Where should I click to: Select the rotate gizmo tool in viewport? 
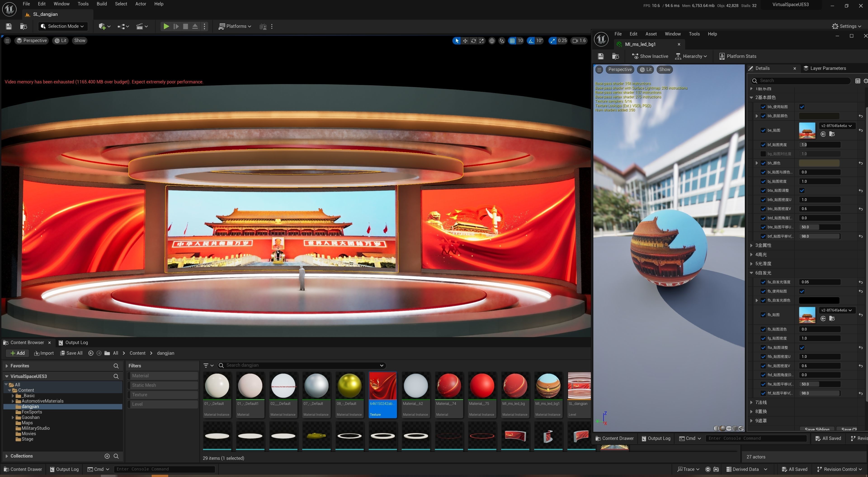[x=473, y=41]
